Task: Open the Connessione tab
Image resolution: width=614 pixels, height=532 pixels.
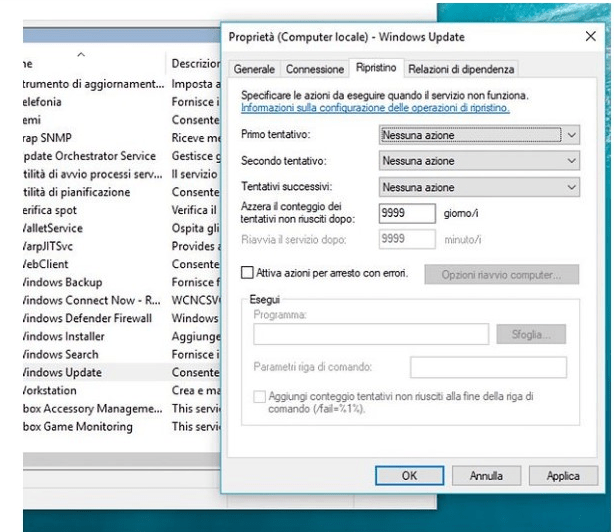Action: 314,69
